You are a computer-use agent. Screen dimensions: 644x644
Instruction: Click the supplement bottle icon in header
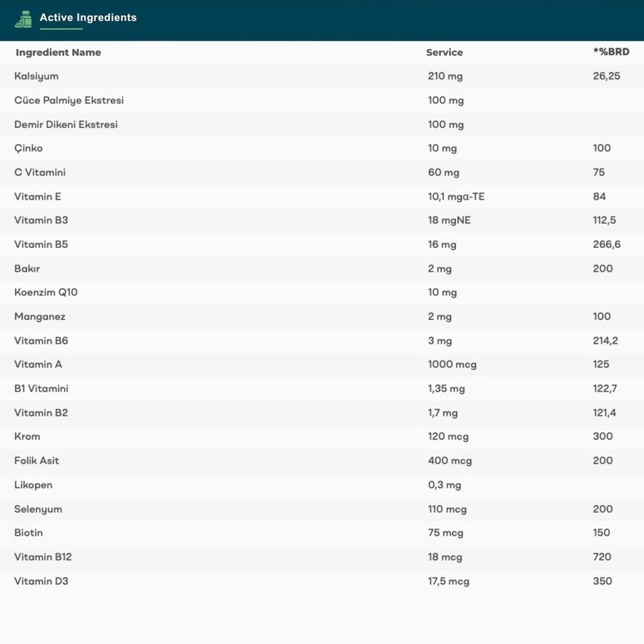[23, 19]
